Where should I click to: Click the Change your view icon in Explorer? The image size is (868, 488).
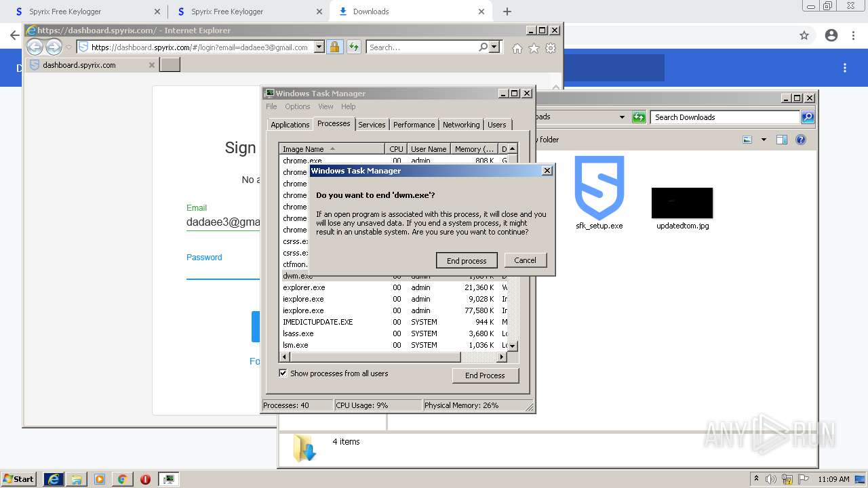click(747, 140)
